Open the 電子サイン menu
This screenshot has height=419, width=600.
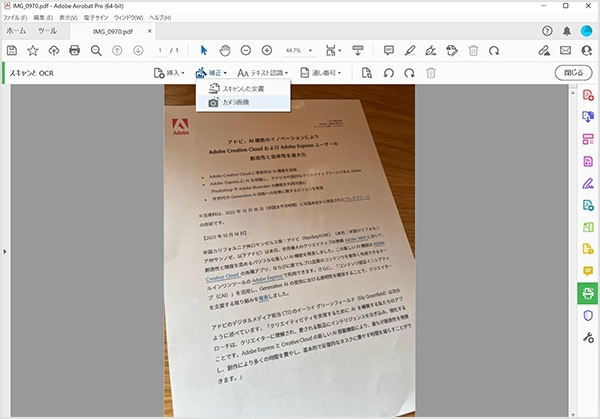(x=96, y=18)
